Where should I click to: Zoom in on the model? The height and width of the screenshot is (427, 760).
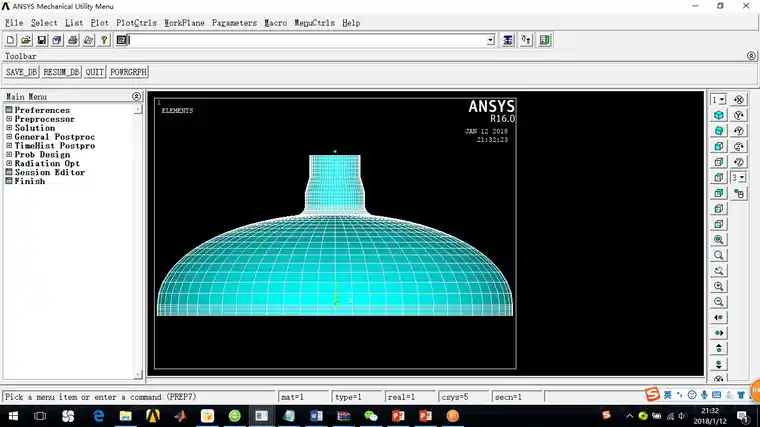(719, 286)
